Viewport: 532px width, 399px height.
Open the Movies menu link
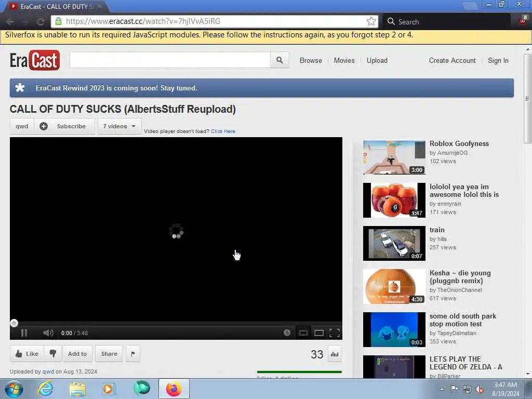point(344,60)
